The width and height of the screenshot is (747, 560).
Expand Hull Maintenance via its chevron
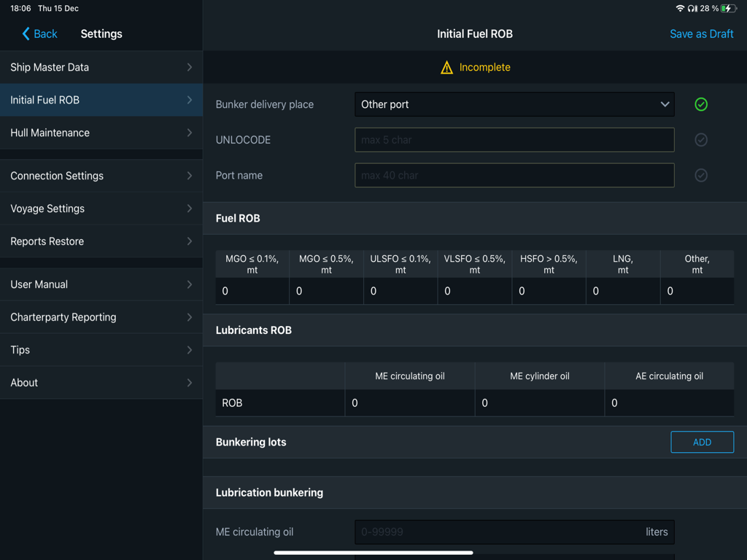coord(191,133)
